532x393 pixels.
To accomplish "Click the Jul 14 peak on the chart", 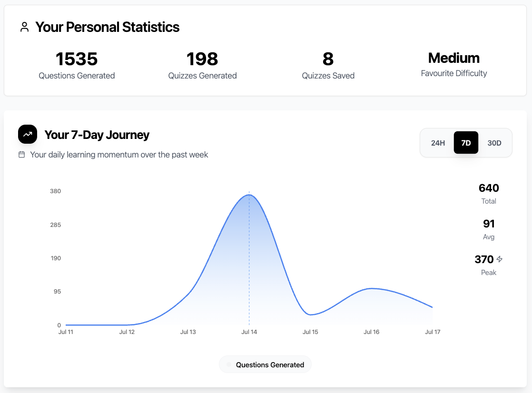I will point(249,195).
